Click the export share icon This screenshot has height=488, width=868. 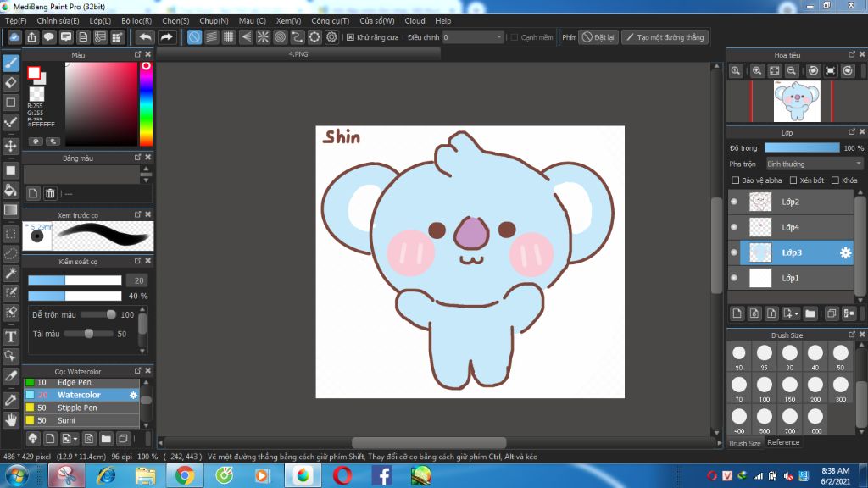tap(31, 37)
